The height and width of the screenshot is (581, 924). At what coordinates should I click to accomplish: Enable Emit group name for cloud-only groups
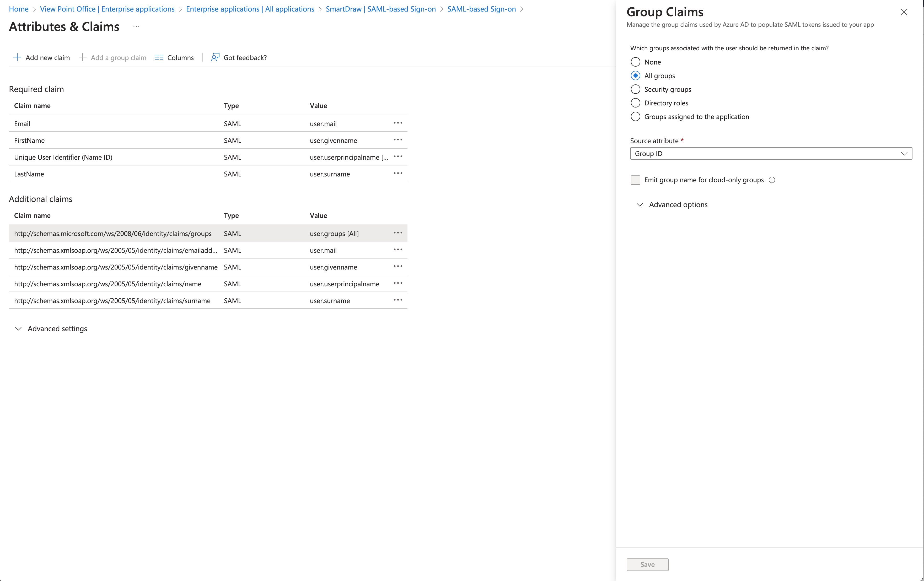[635, 180]
